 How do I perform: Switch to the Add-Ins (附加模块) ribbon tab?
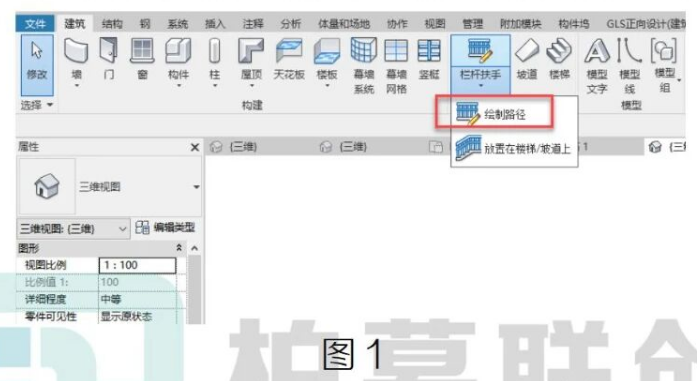tap(521, 23)
